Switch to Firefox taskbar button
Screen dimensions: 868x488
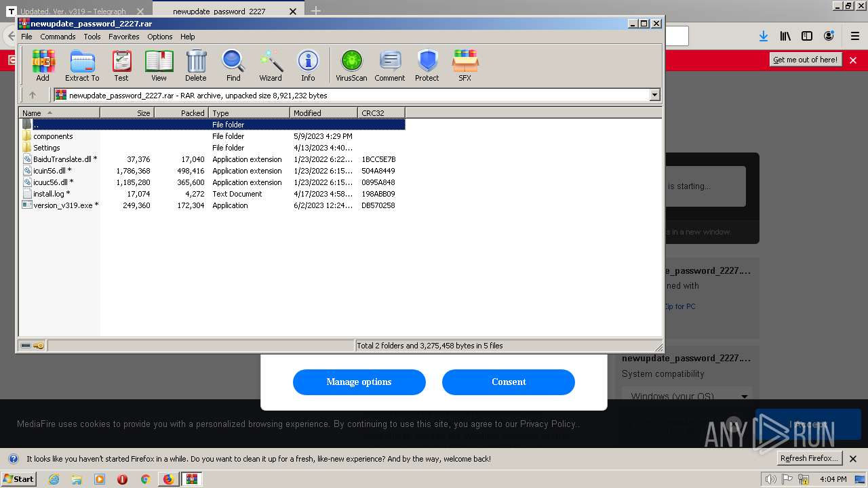168,479
